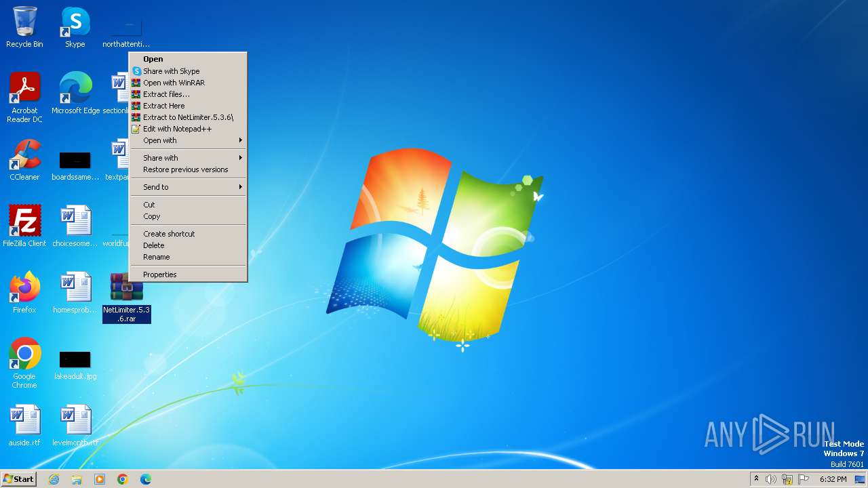
Task: Launch Microsoft Edge desktop shortcut
Action: (x=75, y=93)
